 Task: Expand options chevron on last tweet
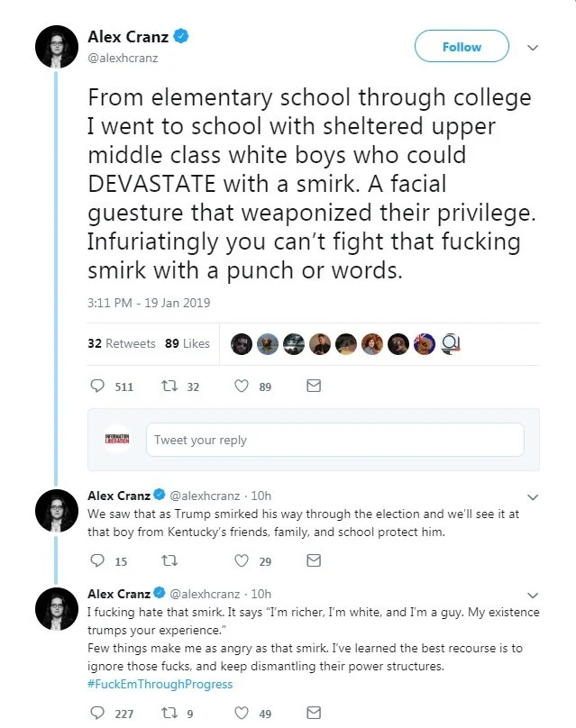pos(532,595)
